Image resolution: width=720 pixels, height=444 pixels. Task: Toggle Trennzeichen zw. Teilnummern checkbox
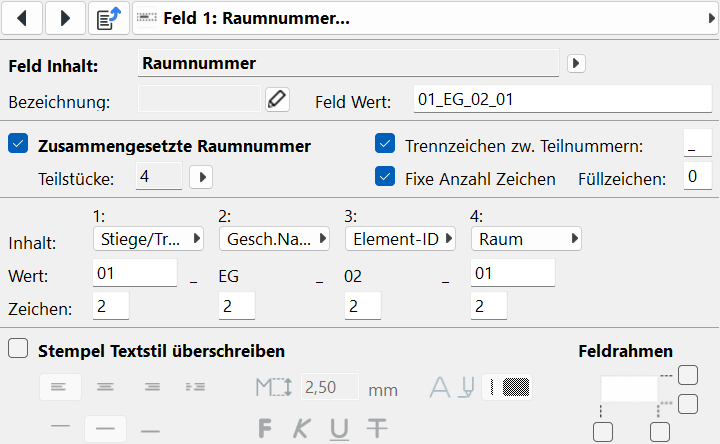click(x=385, y=144)
